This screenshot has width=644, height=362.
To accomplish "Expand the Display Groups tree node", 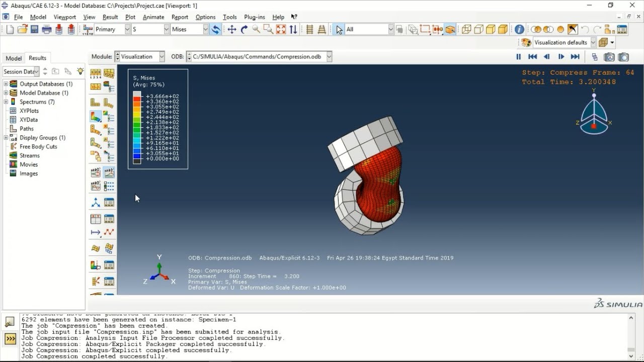I will coord(6,138).
